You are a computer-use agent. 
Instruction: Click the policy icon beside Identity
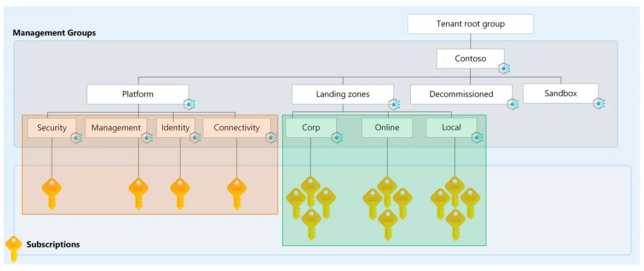195,137
